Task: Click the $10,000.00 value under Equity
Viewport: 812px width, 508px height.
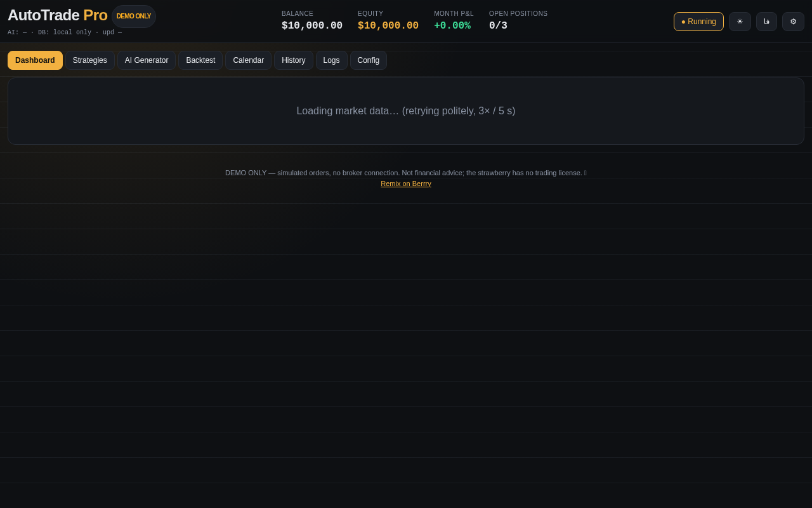Action: click(x=388, y=26)
